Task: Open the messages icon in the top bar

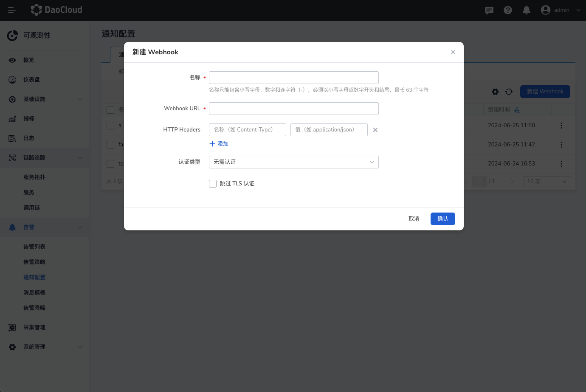Action: [489, 10]
